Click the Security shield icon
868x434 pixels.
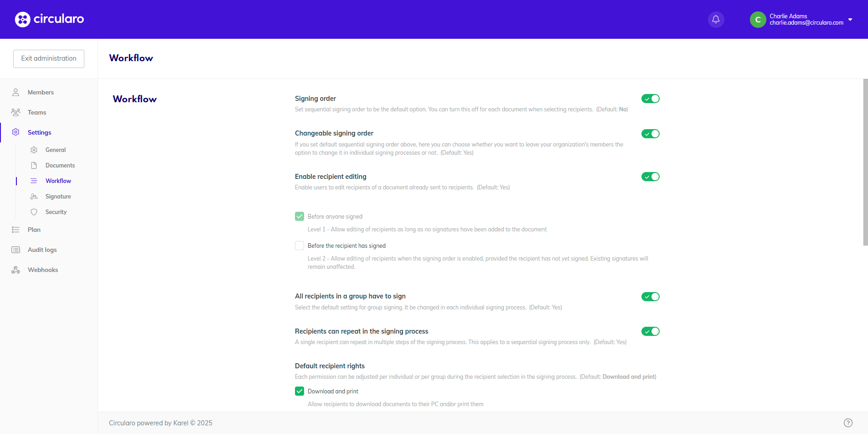point(34,212)
